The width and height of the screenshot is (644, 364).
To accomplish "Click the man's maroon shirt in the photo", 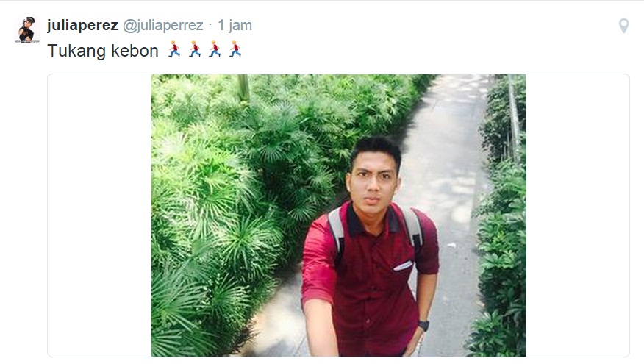I will click(370, 283).
